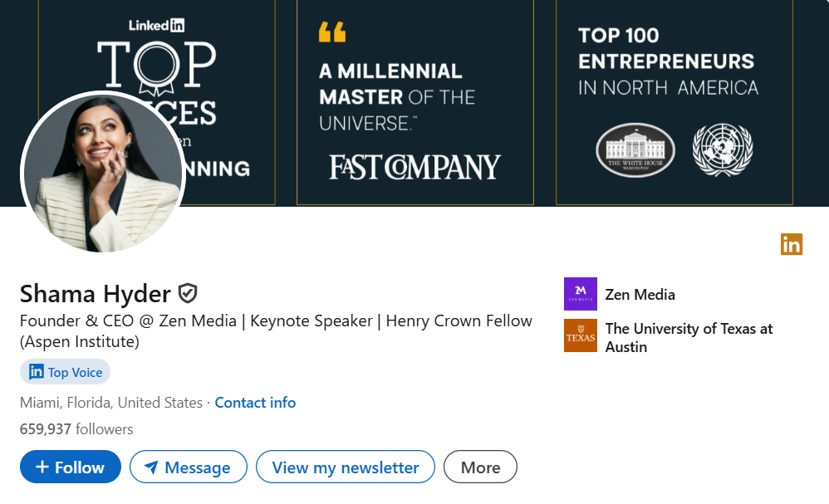
Task: Click the United Nations emblem in banner
Action: pos(723,150)
